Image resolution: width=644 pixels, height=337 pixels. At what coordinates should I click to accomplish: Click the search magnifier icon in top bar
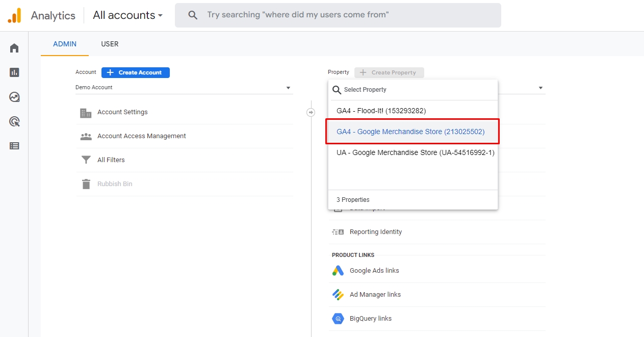click(193, 15)
